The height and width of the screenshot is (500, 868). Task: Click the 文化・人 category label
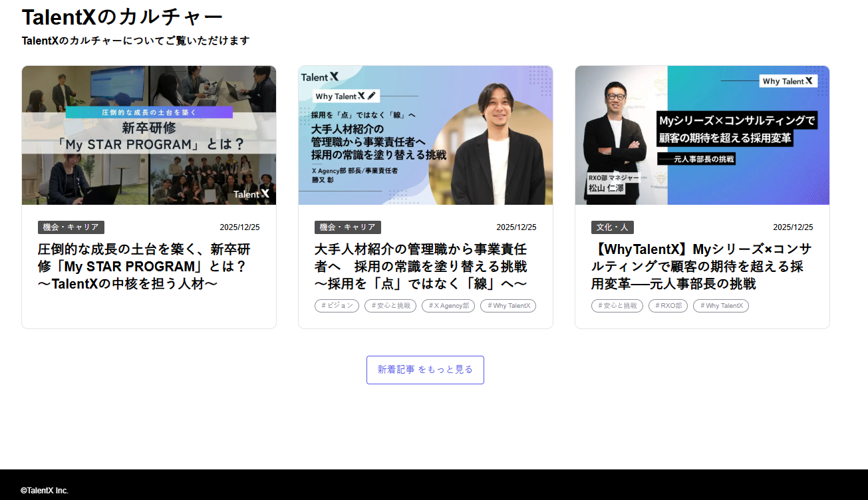(613, 227)
